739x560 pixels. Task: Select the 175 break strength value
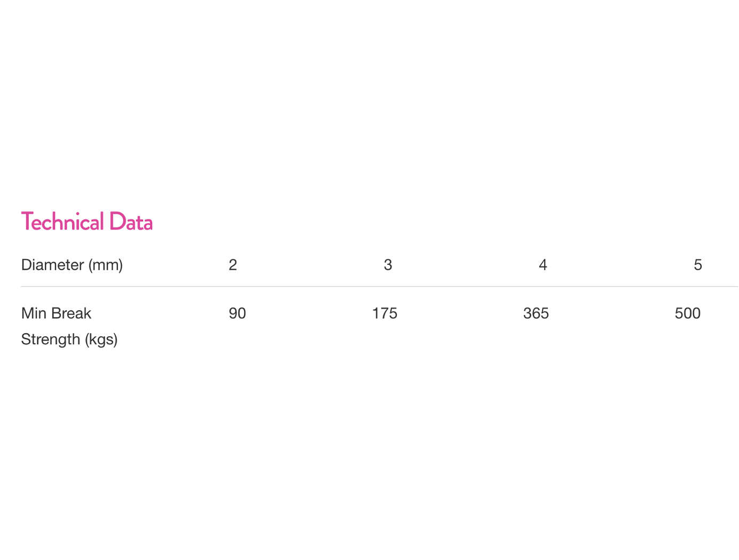385,313
